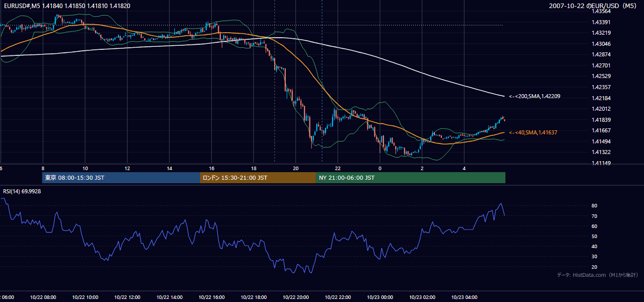Click the 10/23 04:00 time label

coord(464,297)
